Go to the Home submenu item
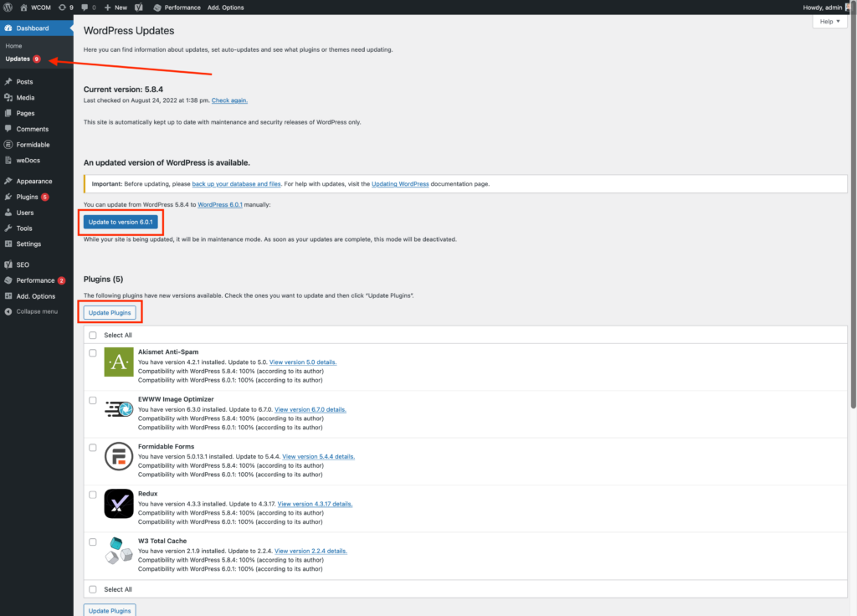The image size is (857, 616). pyautogui.click(x=13, y=46)
